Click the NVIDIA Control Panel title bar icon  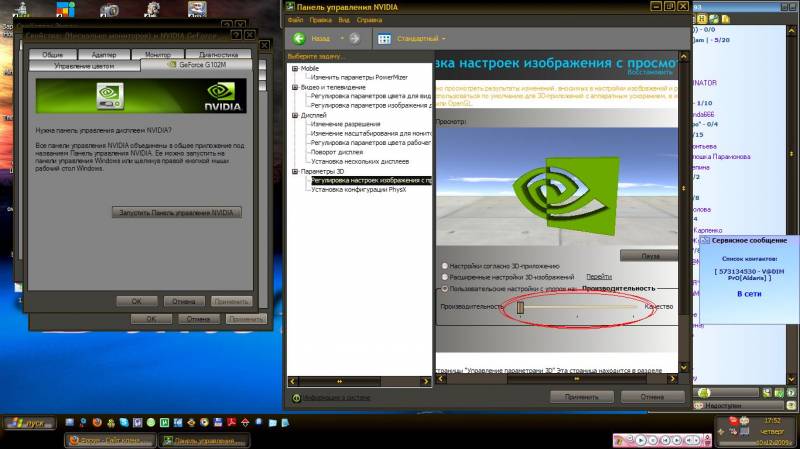point(290,7)
